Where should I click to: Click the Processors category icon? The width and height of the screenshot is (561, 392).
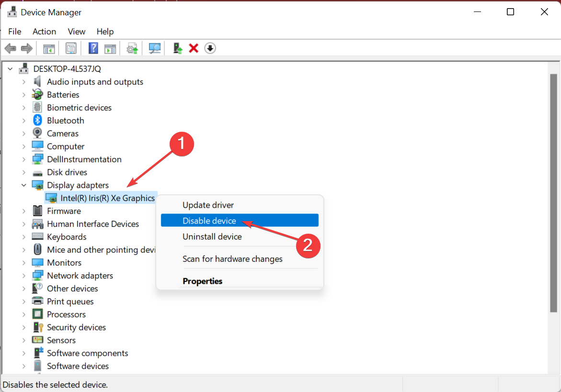pyautogui.click(x=37, y=314)
